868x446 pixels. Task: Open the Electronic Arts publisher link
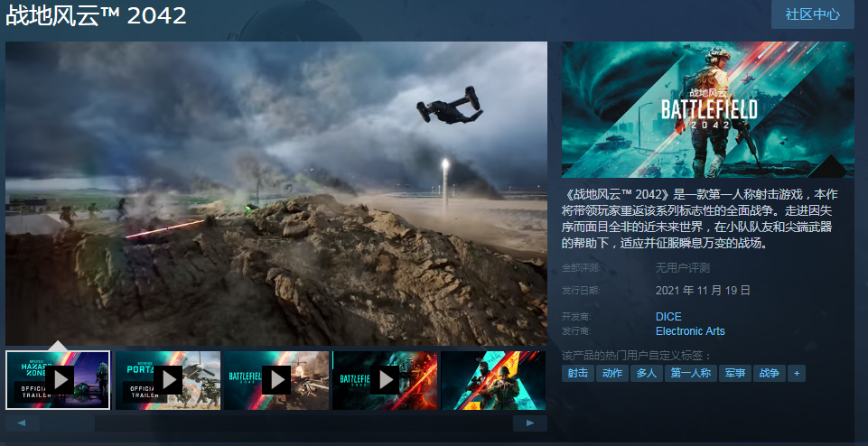point(690,331)
